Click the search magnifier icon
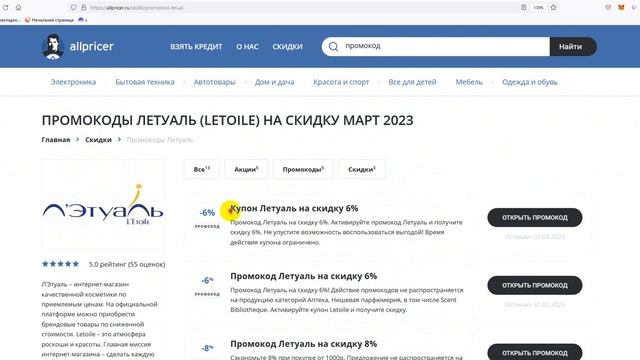The image size is (640, 360). [x=333, y=47]
